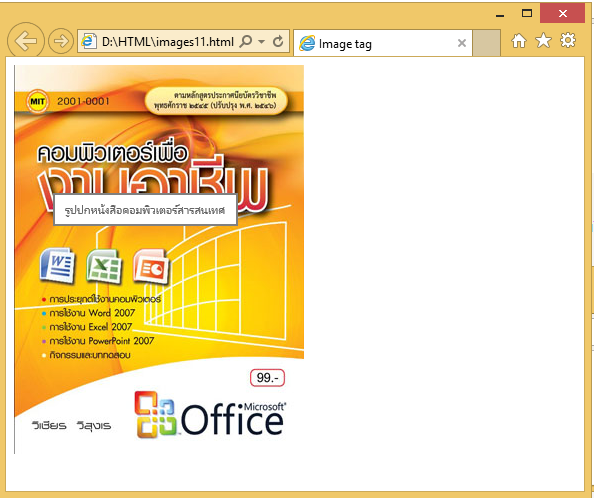Open a new blank tab
594x498 pixels.
click(486, 43)
